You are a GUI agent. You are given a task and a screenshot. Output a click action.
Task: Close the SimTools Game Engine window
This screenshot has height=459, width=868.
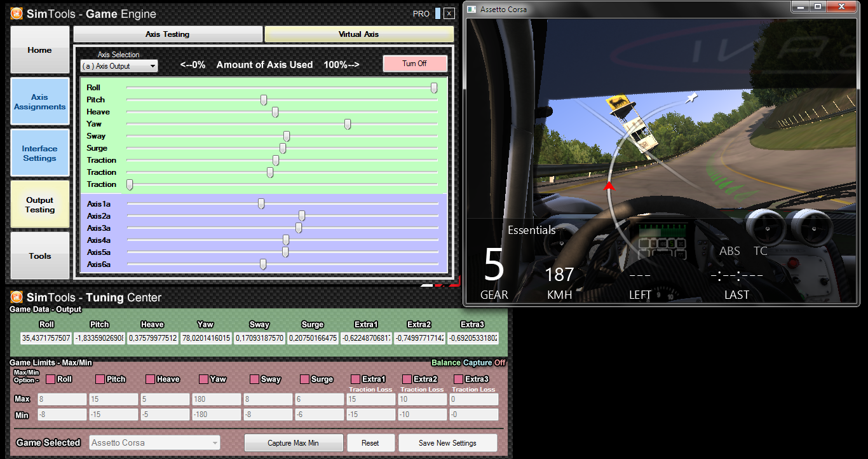click(x=449, y=13)
